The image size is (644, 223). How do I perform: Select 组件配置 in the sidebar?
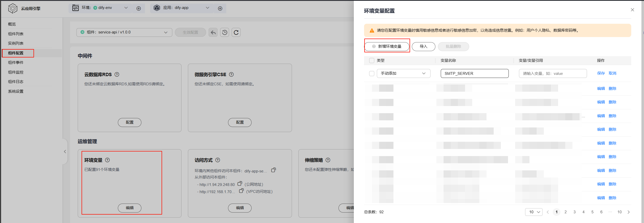pos(16,53)
